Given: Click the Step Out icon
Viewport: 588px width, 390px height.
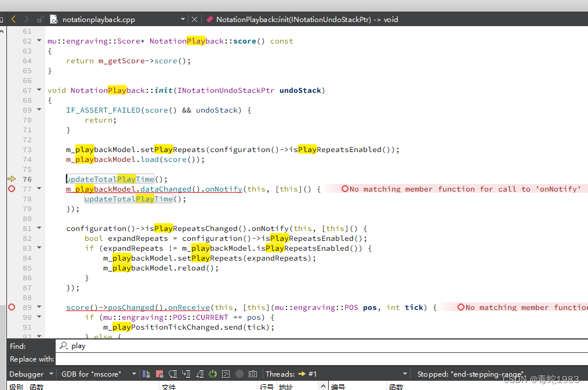Looking at the screenshot, I should [x=200, y=374].
